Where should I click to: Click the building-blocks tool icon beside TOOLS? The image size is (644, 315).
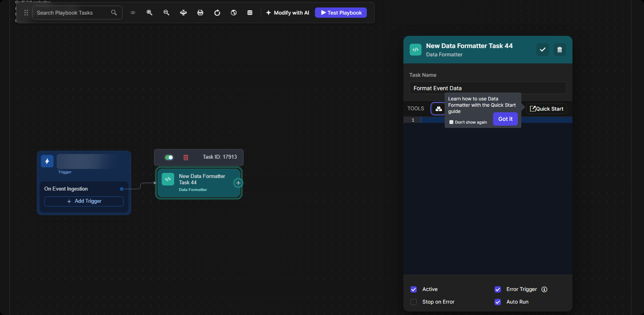point(438,109)
